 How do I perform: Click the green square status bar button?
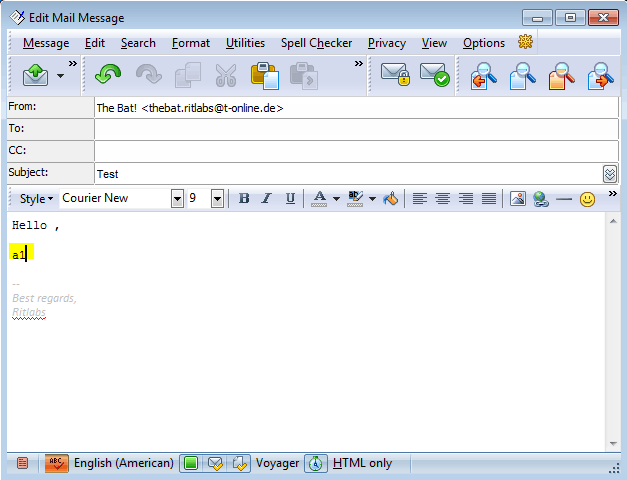click(191, 463)
